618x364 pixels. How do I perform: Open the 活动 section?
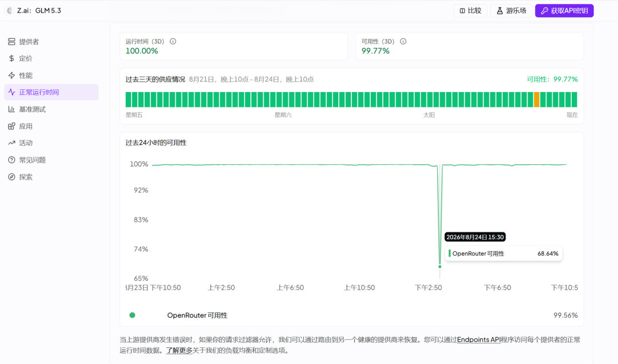[x=51, y=143]
